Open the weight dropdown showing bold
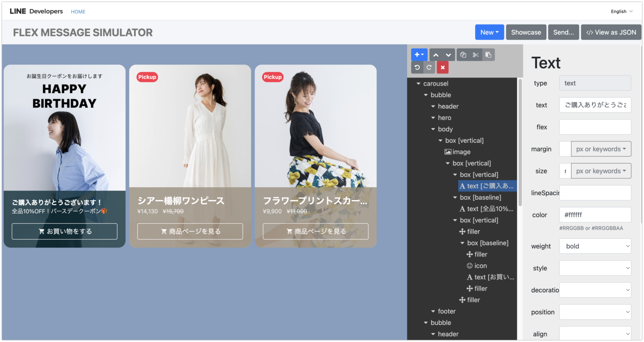Screen dimensions: 644x342 [x=595, y=246]
